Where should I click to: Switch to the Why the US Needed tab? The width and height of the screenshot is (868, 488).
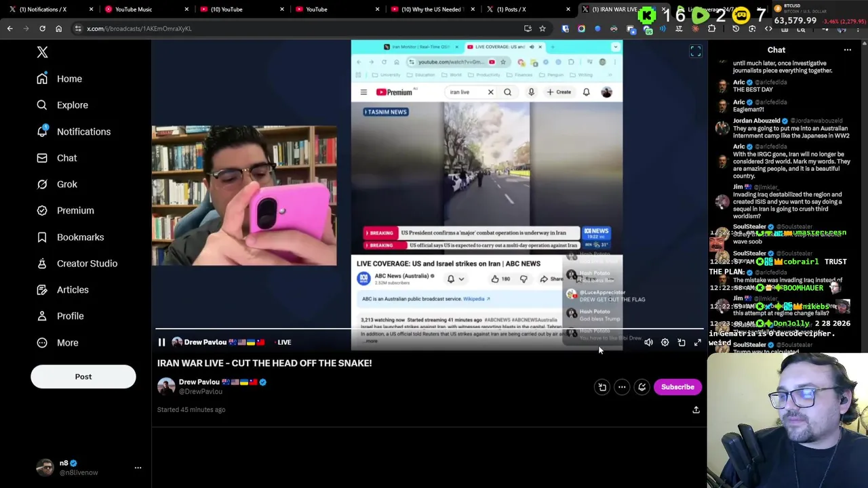tap(432, 9)
